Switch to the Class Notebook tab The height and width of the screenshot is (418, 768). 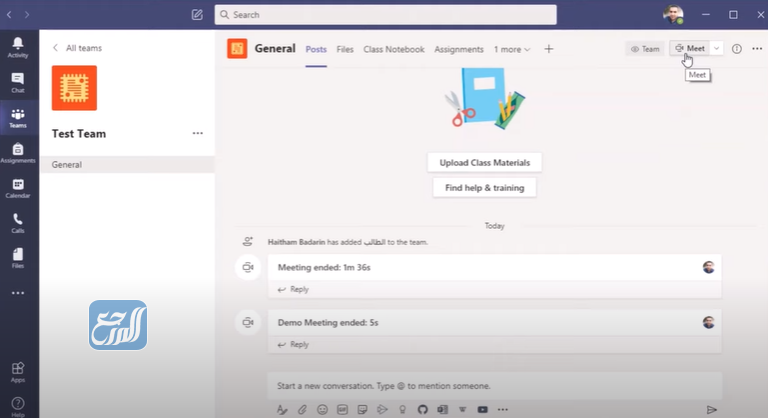[x=394, y=49]
